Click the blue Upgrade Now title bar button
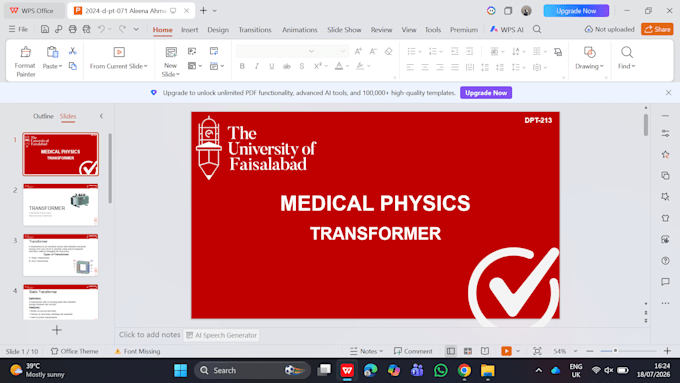The image size is (680, 383). (576, 11)
